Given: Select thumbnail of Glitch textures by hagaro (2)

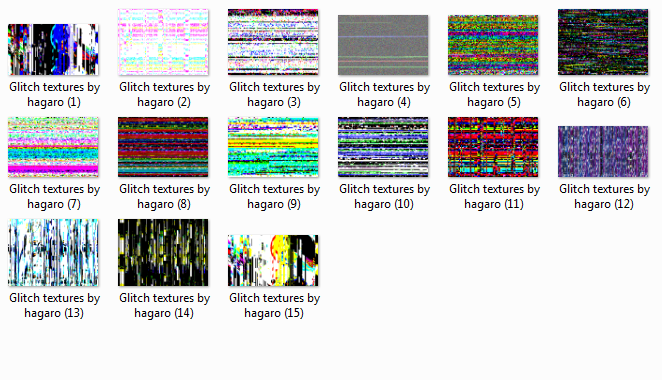Looking at the screenshot, I should coord(163,42).
